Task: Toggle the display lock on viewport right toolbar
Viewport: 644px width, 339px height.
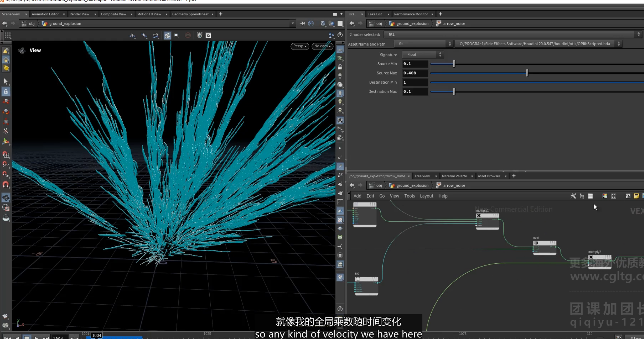Action: coord(340,67)
